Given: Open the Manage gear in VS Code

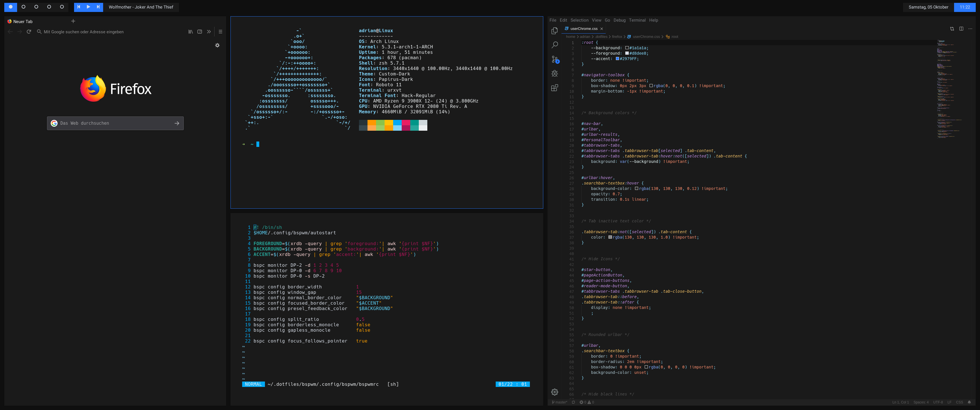Looking at the screenshot, I should point(555,392).
